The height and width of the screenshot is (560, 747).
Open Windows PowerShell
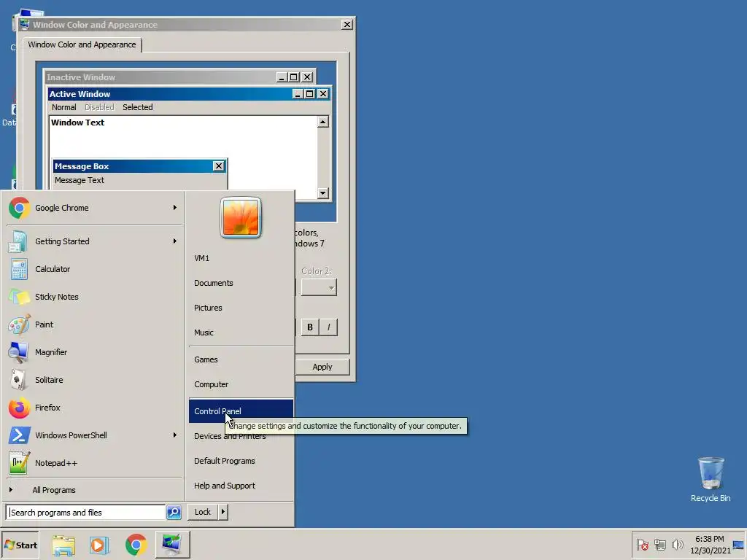[93, 435]
